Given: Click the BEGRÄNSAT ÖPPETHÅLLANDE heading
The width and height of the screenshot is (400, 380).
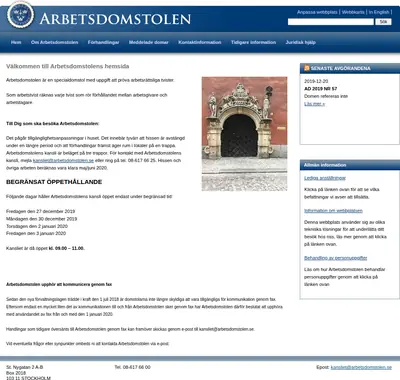Looking at the screenshot, I should (x=54, y=182).
